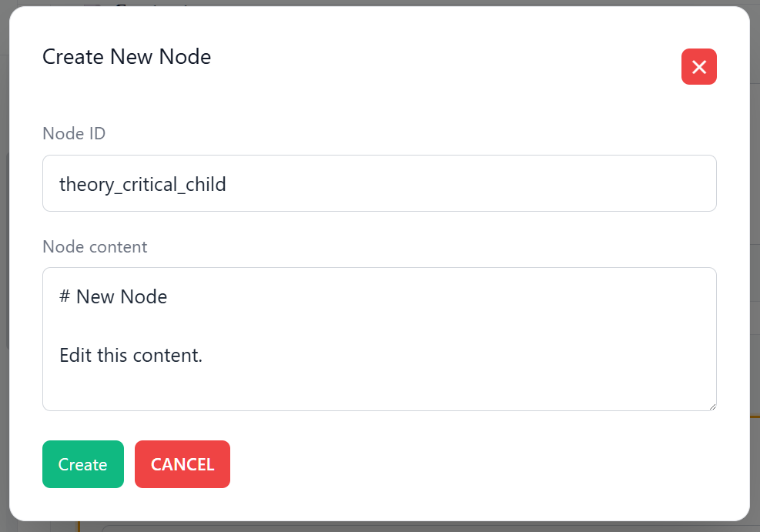Screen dimensions: 760x532
Task: Grab the textarea resize handle corner
Action: pyautogui.click(x=712, y=407)
